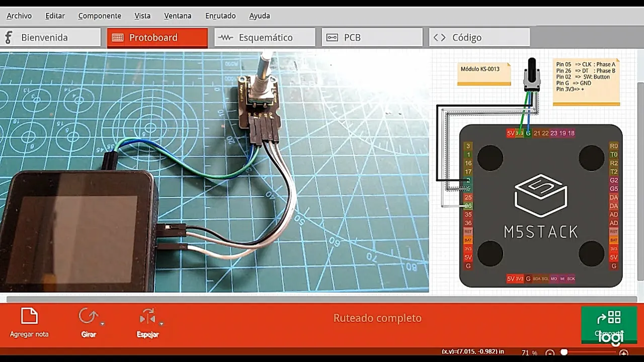This screenshot has height=362, width=644.
Task: Select the M5STACK board logo
Action: [x=541, y=206]
